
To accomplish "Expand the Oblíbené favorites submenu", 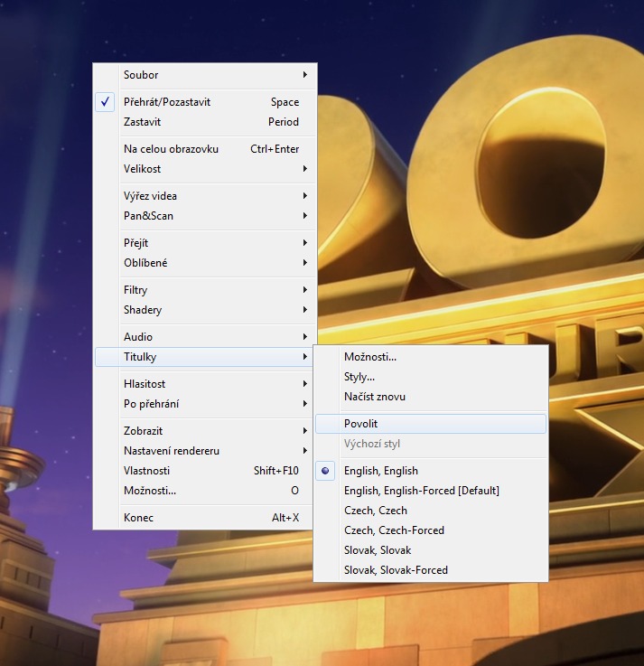I will (x=205, y=263).
